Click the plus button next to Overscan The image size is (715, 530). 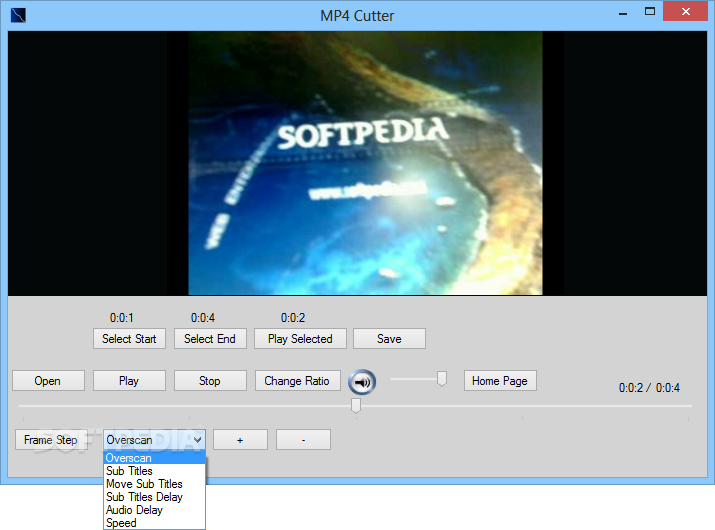tap(240, 440)
